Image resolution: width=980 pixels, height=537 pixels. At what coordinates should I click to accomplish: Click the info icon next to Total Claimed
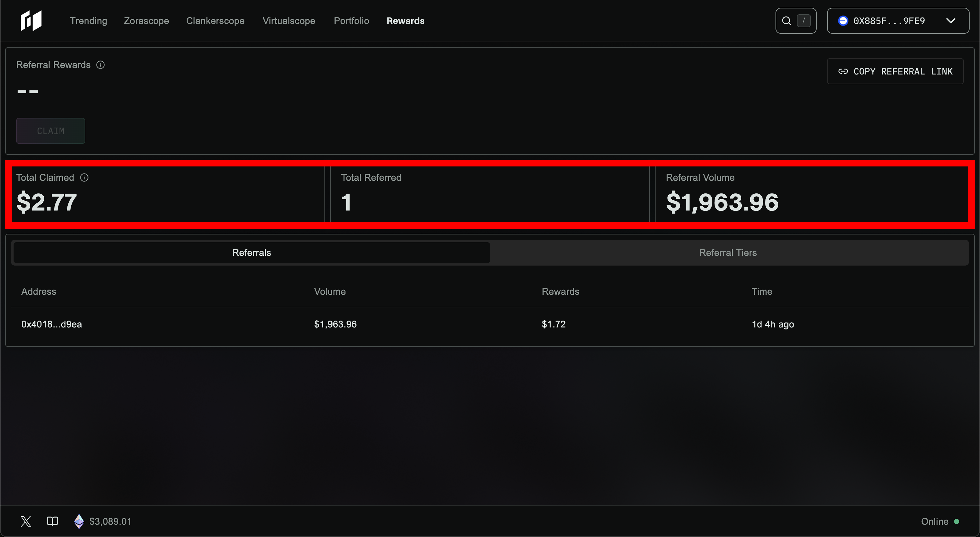click(x=84, y=178)
